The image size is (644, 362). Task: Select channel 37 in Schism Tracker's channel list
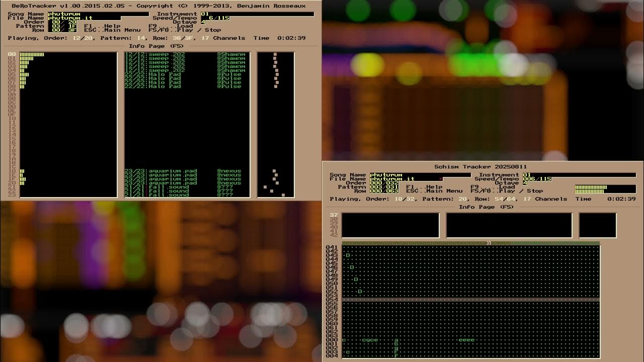pyautogui.click(x=334, y=215)
